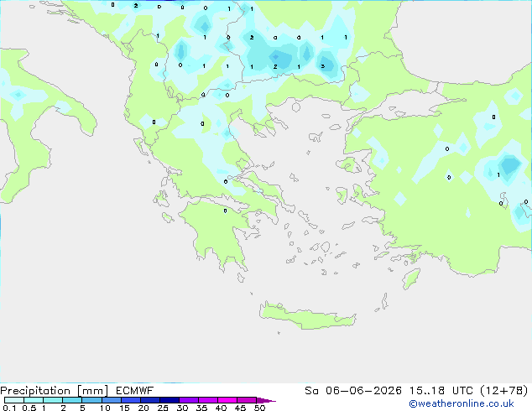
Task: Click the legend swatch between 30 and 35
Action: pyautogui.click(x=188, y=400)
